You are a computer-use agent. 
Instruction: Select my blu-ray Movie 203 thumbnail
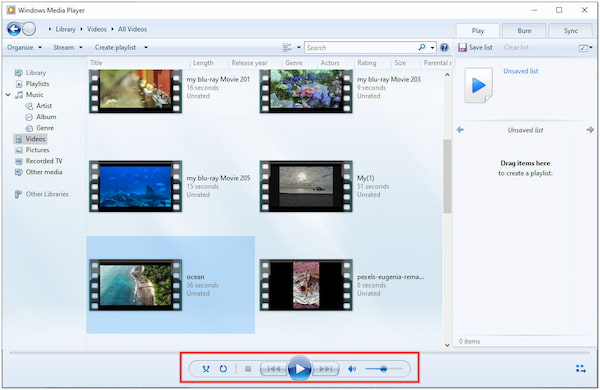(x=306, y=91)
